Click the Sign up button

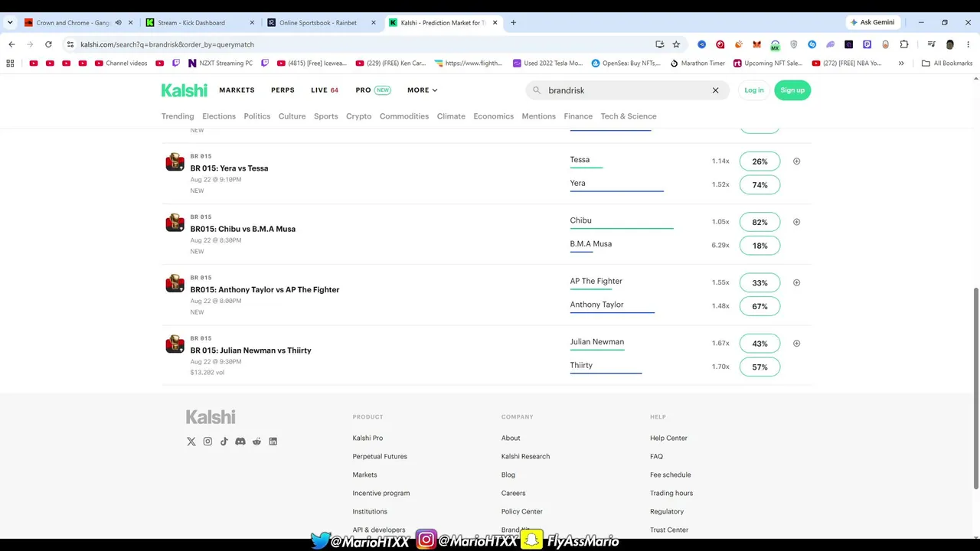point(792,90)
